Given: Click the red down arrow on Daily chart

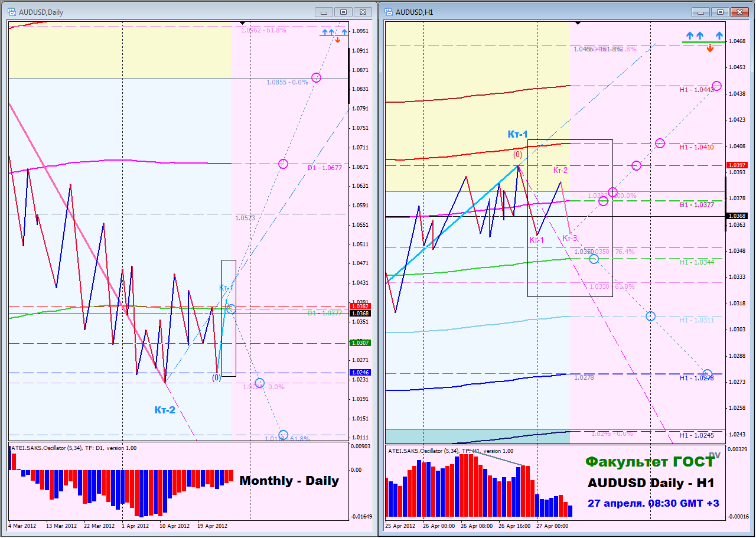Looking at the screenshot, I should (337, 40).
